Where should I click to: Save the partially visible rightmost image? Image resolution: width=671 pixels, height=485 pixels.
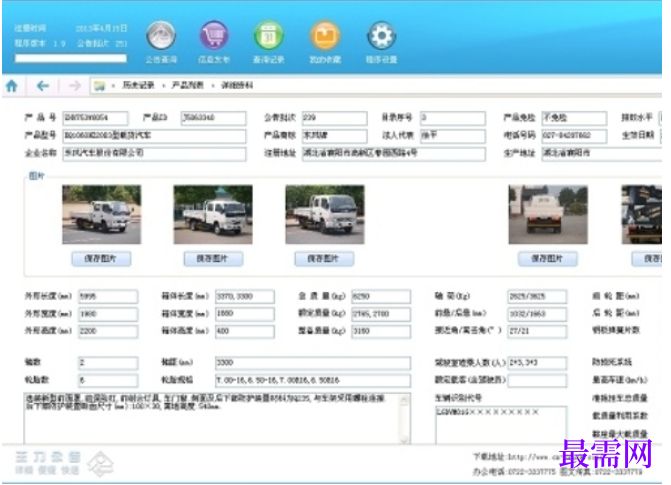(x=647, y=259)
